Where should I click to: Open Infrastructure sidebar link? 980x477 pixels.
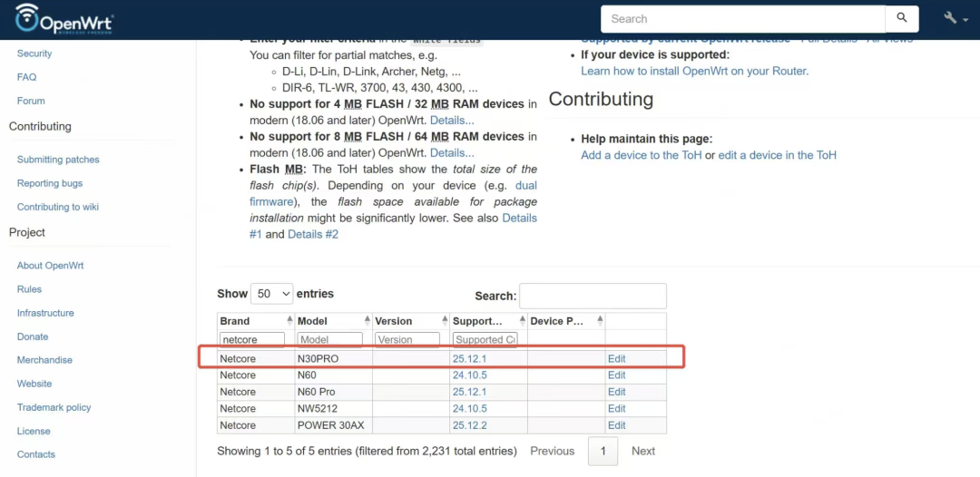45,314
